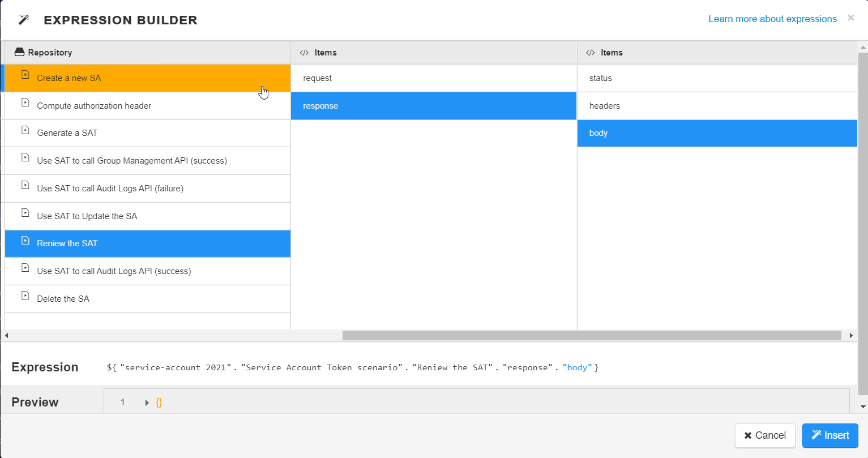Close the Expression Builder dialog

[x=850, y=18]
